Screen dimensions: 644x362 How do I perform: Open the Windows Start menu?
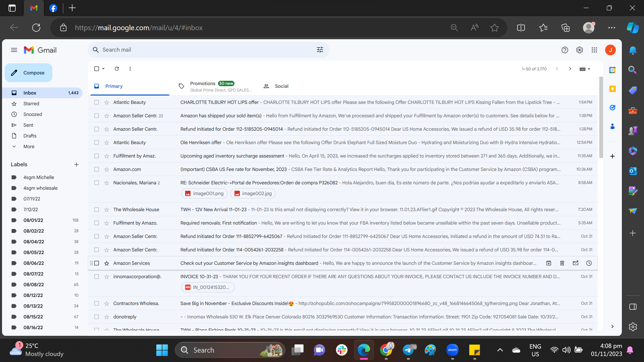click(162, 350)
